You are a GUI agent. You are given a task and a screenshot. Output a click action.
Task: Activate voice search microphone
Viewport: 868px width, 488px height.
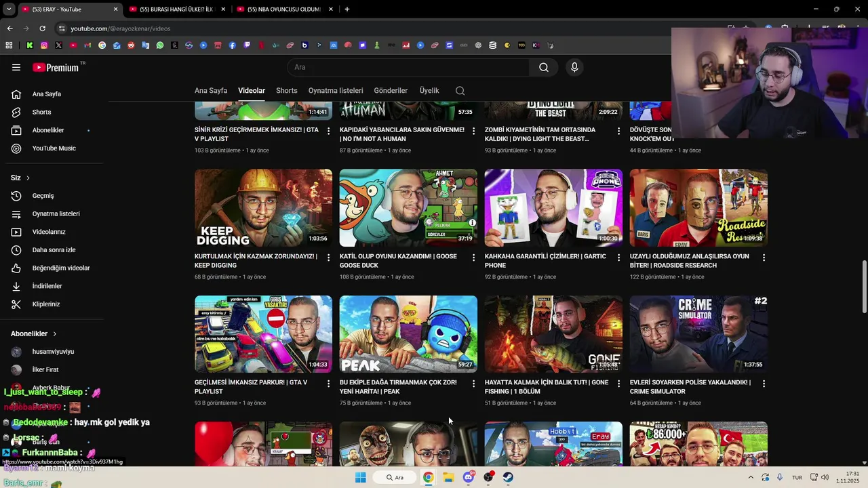point(574,67)
